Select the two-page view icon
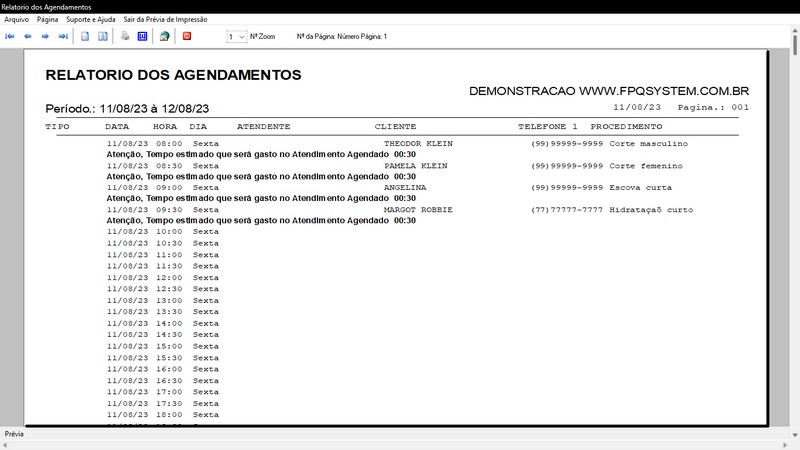The image size is (800, 450). (x=103, y=36)
